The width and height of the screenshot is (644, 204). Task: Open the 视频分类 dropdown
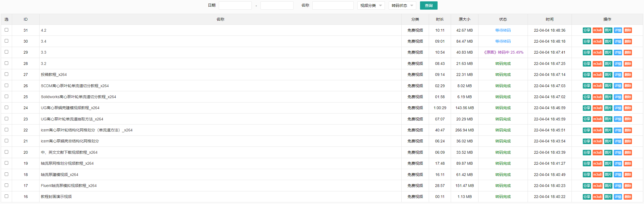point(371,5)
